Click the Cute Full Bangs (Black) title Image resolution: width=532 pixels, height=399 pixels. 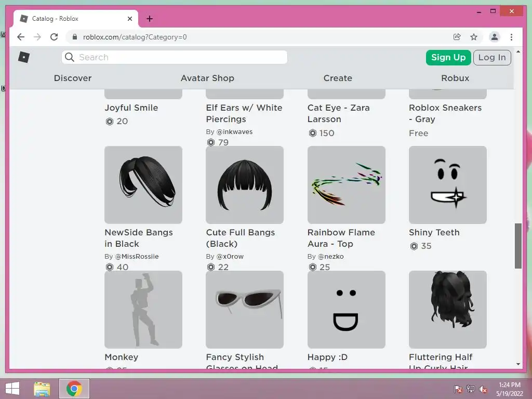[x=240, y=238]
